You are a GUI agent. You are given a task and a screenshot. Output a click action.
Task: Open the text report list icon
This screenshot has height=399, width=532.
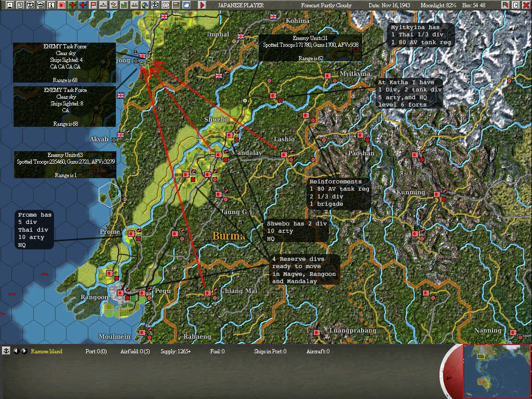20,5
